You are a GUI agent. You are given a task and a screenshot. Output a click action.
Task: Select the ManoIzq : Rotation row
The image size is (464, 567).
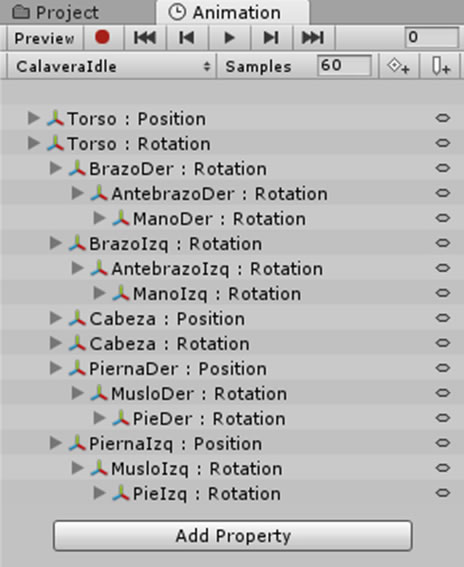[x=232, y=293]
